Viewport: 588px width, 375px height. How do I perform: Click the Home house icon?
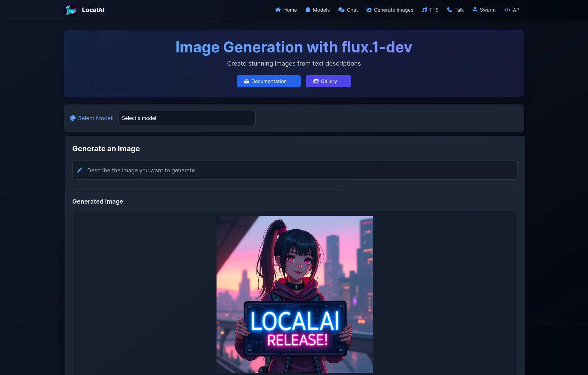(277, 10)
